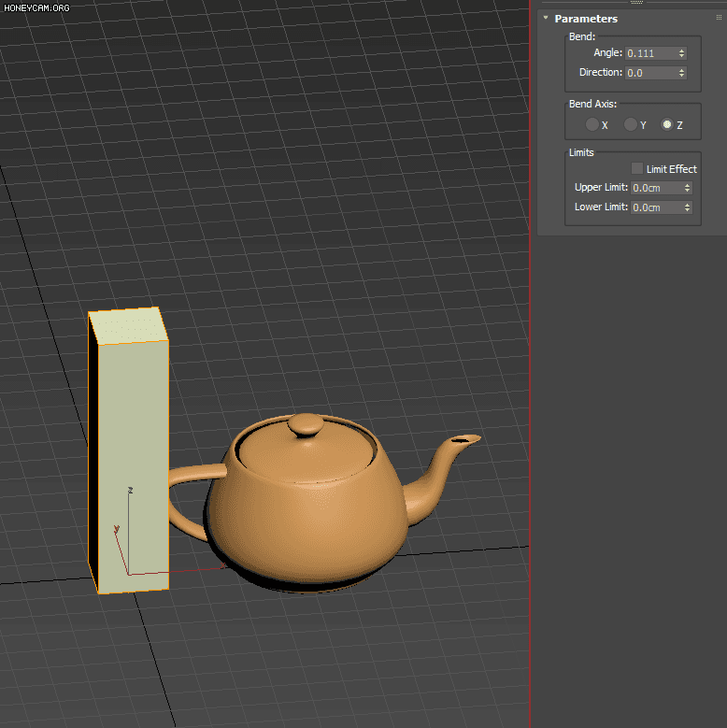
Task: Click the Parameters rollout title
Action: (586, 19)
